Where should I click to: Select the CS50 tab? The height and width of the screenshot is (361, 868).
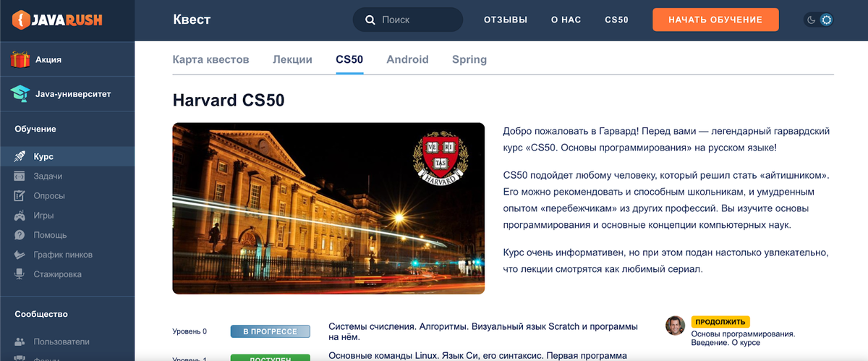click(x=349, y=59)
